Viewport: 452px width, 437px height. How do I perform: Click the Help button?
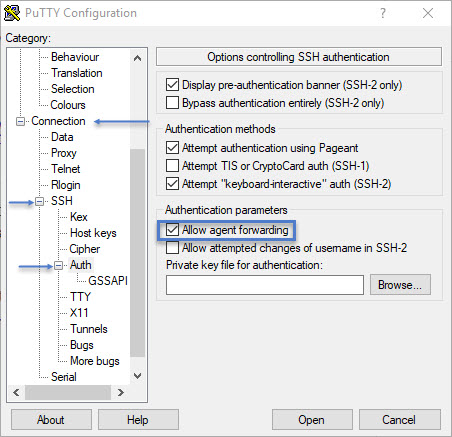pyautogui.click(x=138, y=420)
